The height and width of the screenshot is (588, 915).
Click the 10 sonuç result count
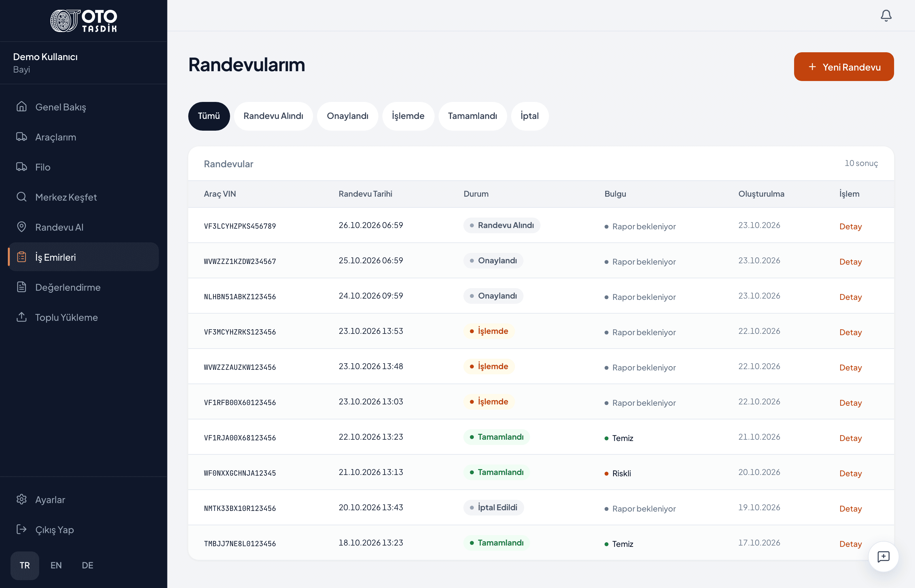[861, 163]
